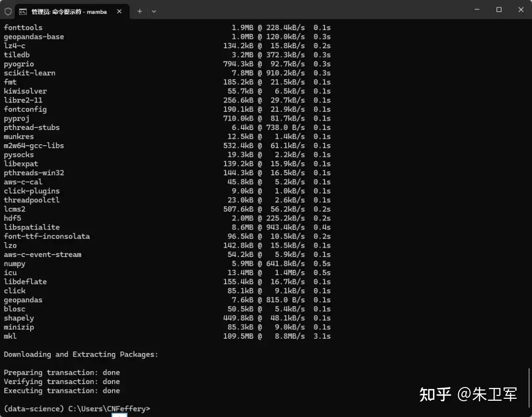Click the click-plugins package name
Viewport: 532px width, 417px height.
pos(32,191)
